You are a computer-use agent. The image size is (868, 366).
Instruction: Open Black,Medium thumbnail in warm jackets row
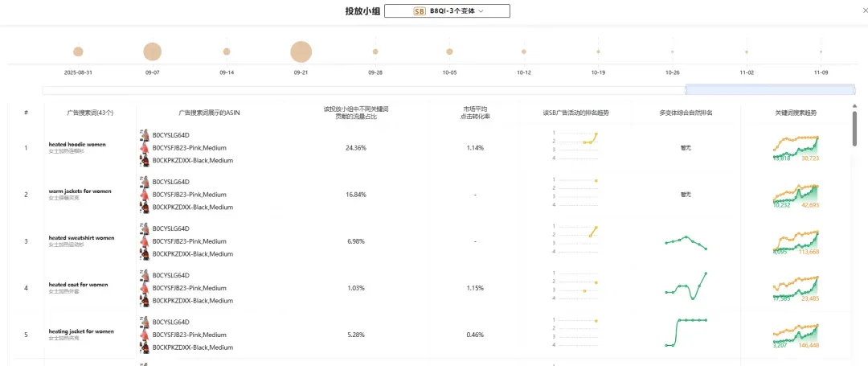click(145, 207)
